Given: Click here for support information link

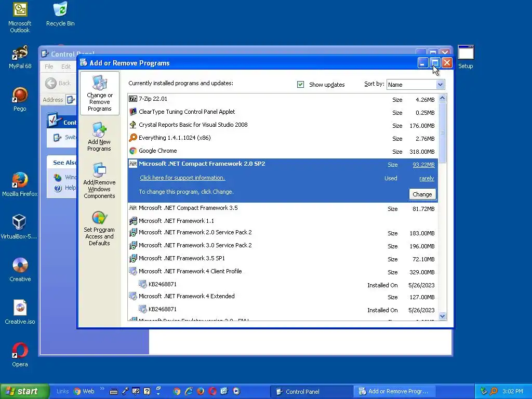Looking at the screenshot, I should click(x=182, y=178).
